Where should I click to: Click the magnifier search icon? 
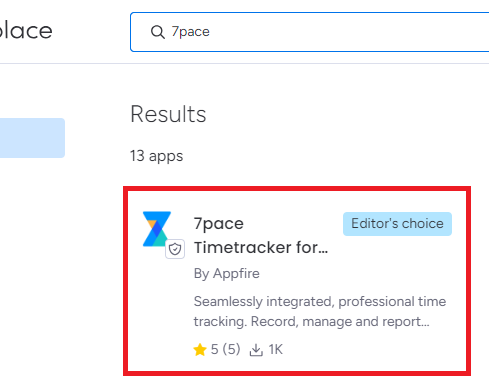pos(158,32)
